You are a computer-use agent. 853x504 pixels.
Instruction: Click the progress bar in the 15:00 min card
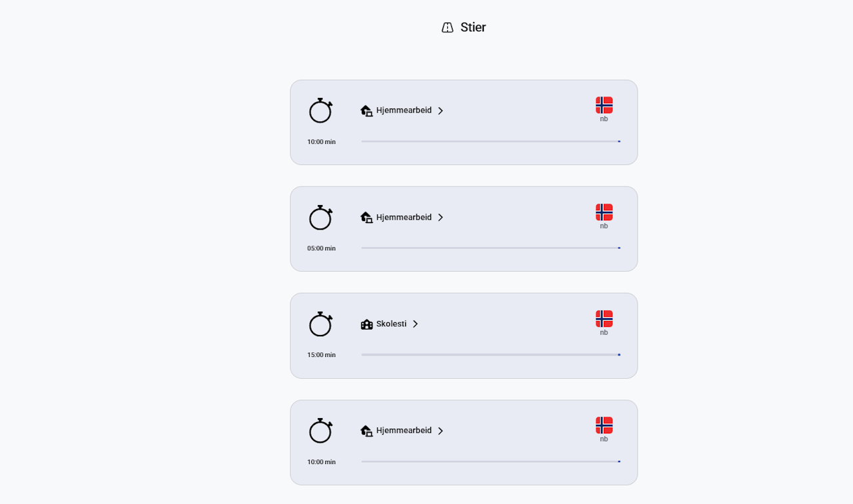pos(490,355)
